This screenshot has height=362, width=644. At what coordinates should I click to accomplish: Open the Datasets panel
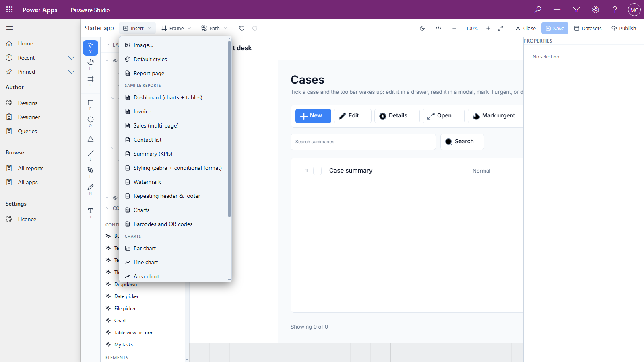(x=588, y=28)
